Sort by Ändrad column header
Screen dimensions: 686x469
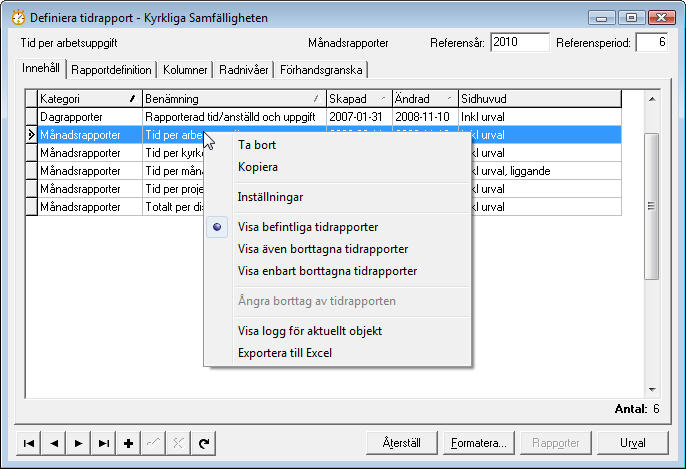pos(425,99)
